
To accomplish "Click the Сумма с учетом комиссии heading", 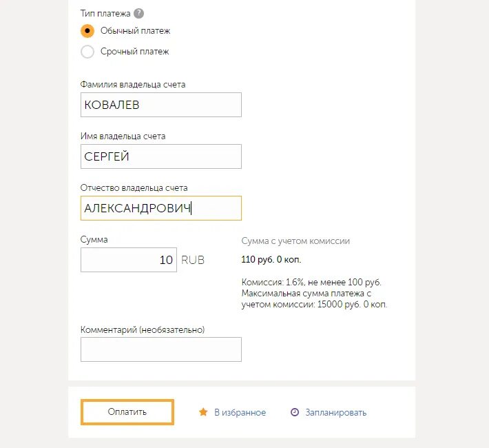I will click(x=295, y=241).
